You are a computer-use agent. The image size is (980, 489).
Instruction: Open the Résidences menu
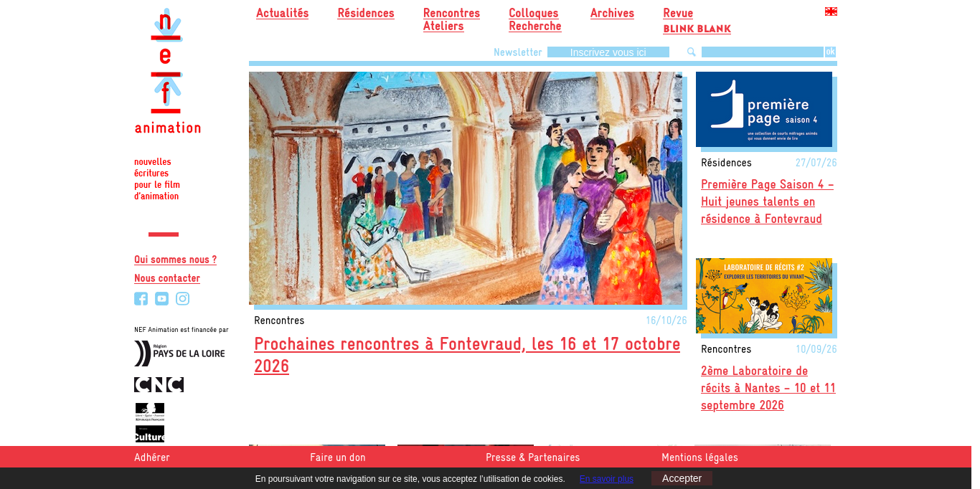tap(366, 13)
